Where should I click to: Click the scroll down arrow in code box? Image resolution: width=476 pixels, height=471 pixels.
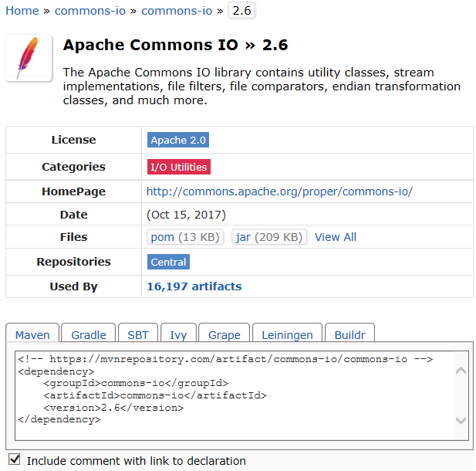(x=461, y=421)
